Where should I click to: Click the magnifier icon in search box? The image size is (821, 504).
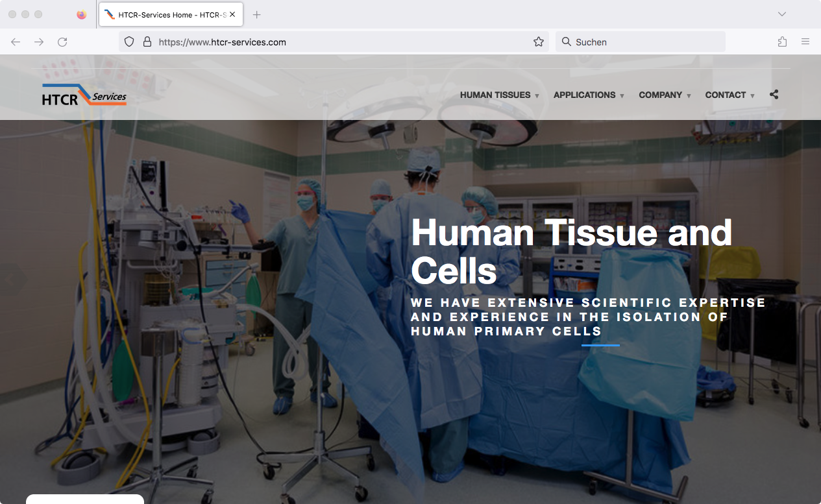567,42
